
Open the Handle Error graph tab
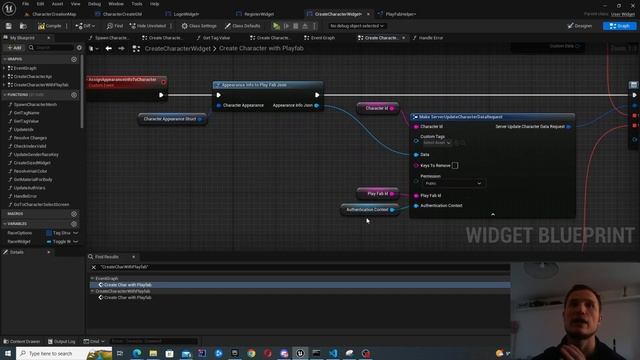(x=428, y=38)
